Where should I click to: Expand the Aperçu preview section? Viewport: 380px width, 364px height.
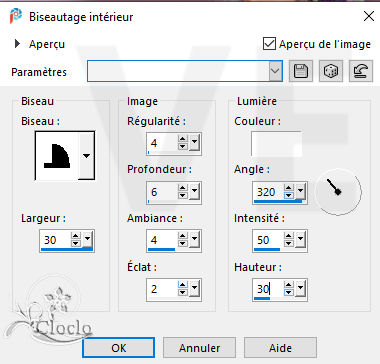17,44
